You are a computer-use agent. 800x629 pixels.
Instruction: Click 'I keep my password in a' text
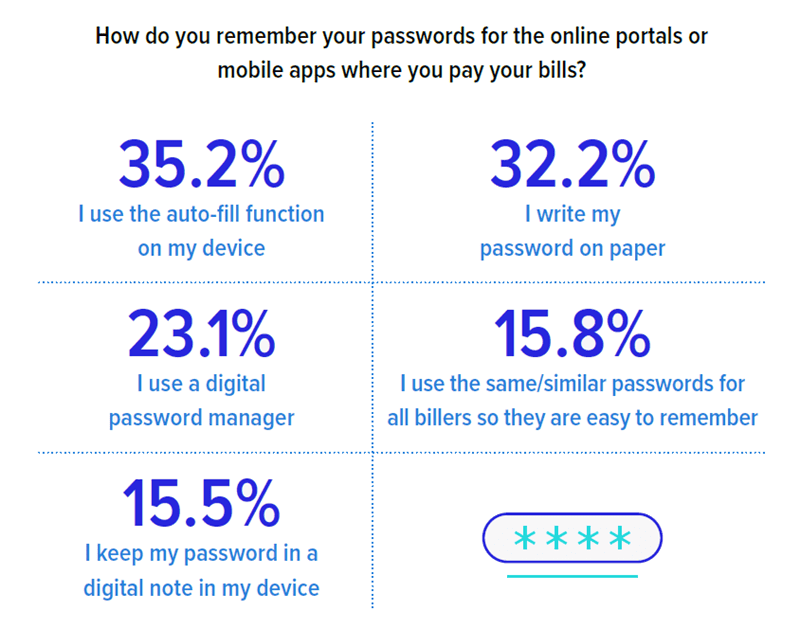click(202, 553)
